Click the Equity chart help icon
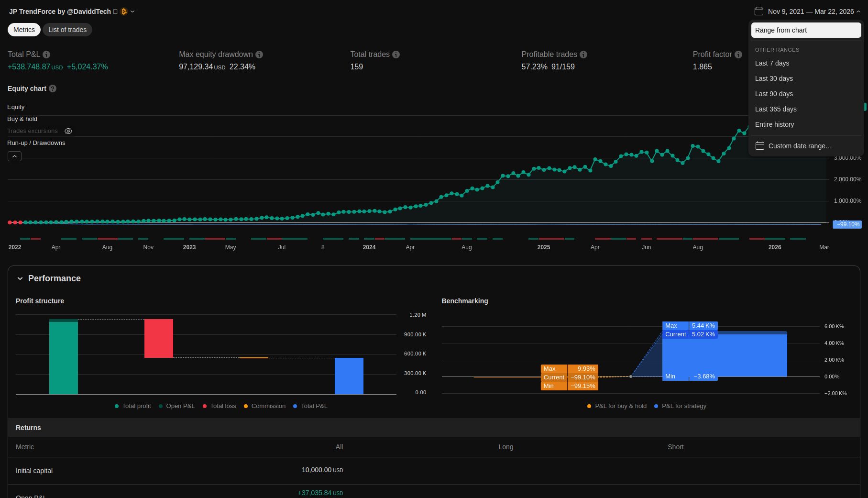 pos(53,89)
